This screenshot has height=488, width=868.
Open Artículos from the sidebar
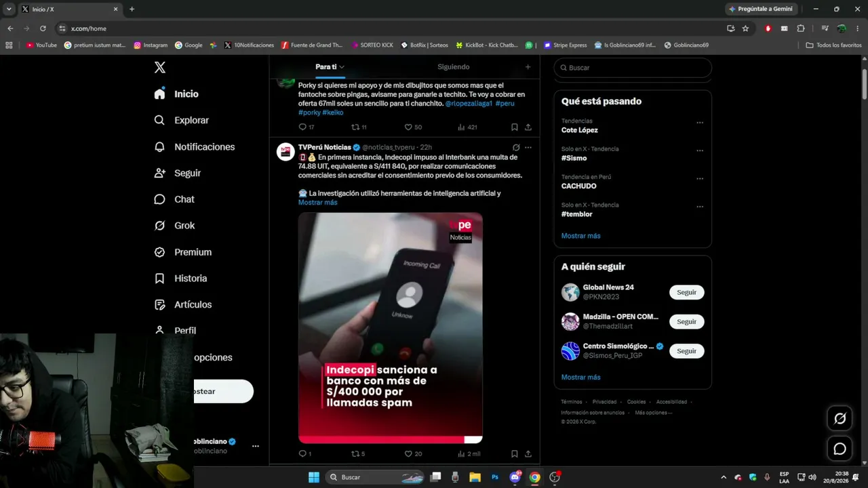coord(183,304)
